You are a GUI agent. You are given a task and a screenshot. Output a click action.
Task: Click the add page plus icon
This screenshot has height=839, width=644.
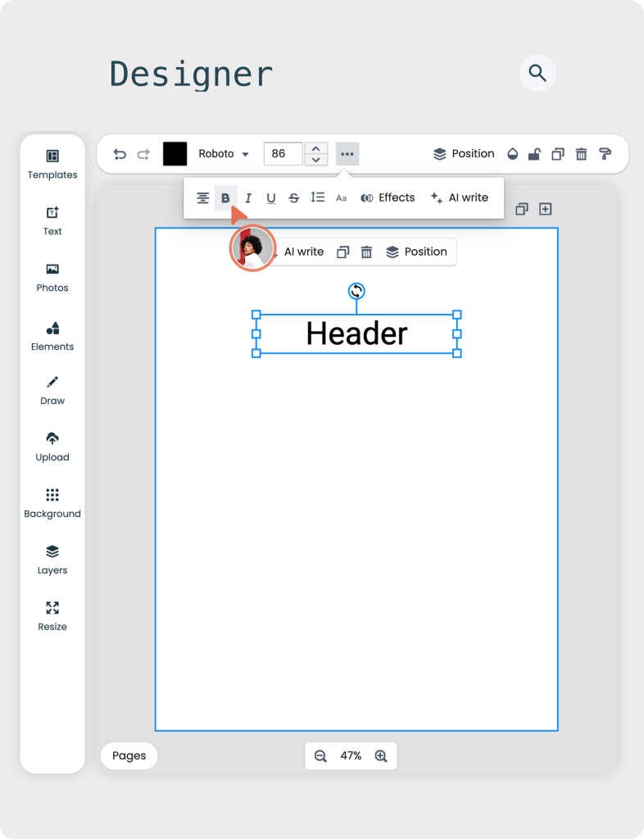coord(545,209)
